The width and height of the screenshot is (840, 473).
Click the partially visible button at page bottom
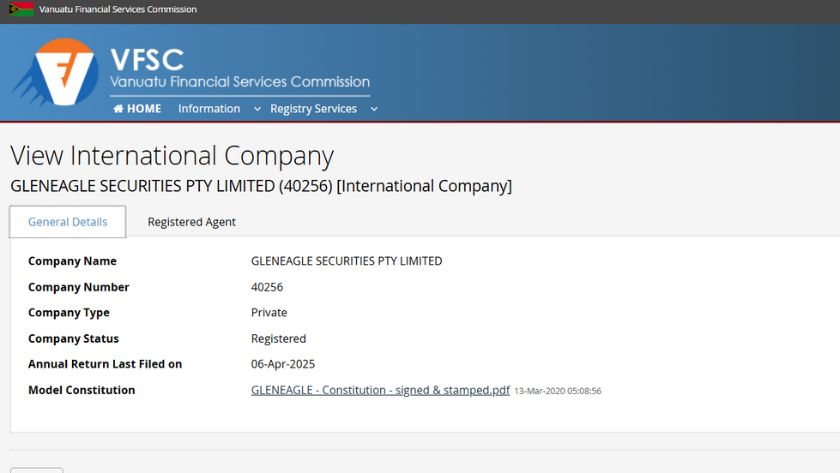click(36, 469)
